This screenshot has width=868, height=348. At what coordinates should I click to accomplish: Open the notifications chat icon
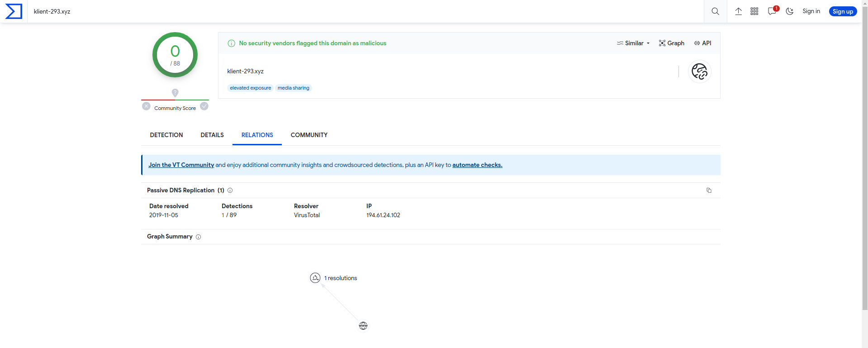(x=772, y=11)
